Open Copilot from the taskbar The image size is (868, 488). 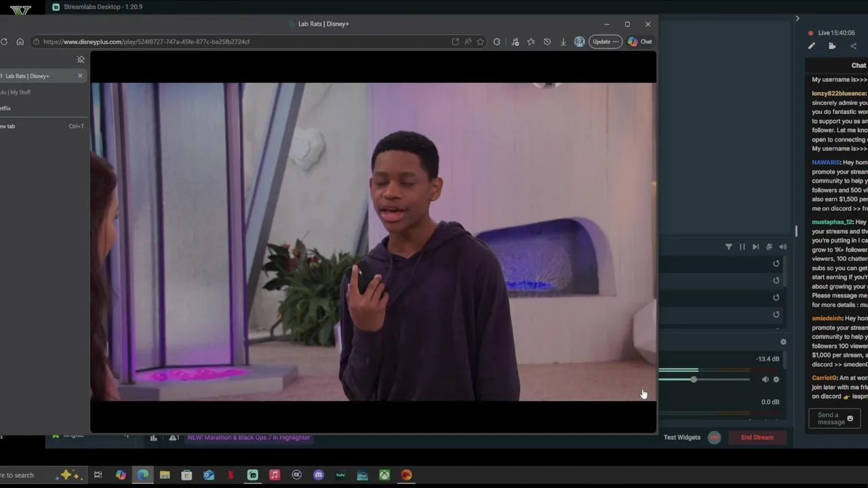tap(121, 475)
